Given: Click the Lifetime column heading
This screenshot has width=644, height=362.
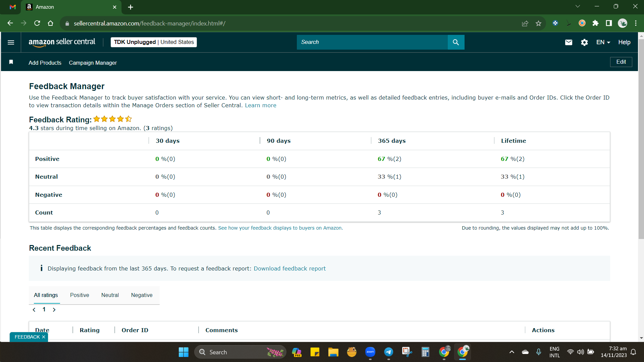Looking at the screenshot, I should 514,141.
